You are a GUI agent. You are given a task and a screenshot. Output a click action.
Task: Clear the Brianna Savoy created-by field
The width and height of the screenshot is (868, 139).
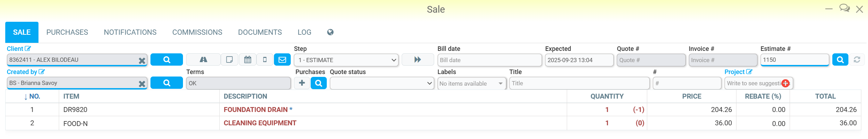pyautogui.click(x=142, y=84)
